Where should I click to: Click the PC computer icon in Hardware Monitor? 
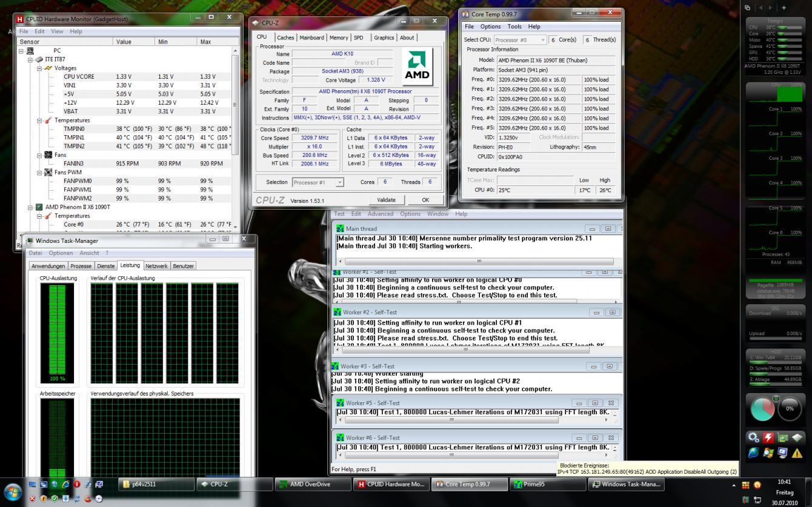[x=30, y=51]
